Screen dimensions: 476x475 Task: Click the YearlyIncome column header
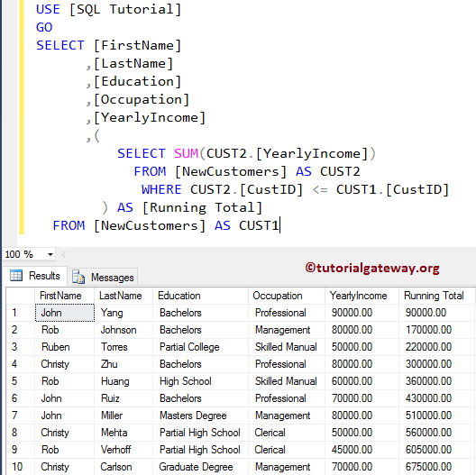(362, 296)
